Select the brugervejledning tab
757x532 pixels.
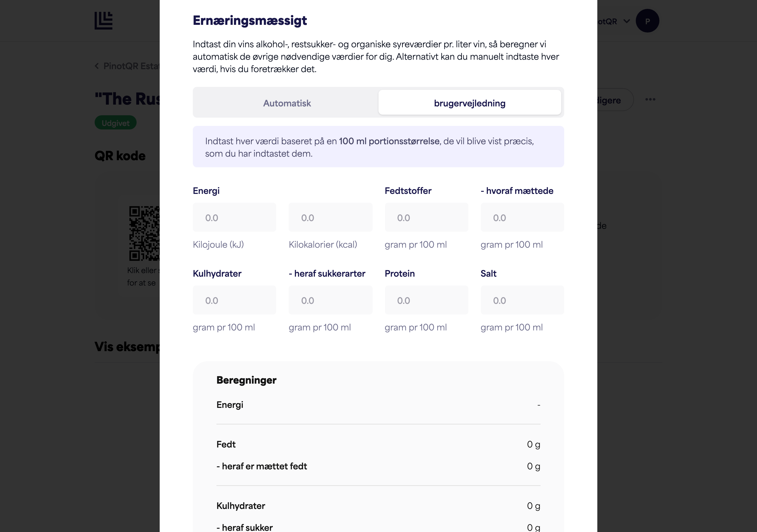pyautogui.click(x=470, y=103)
